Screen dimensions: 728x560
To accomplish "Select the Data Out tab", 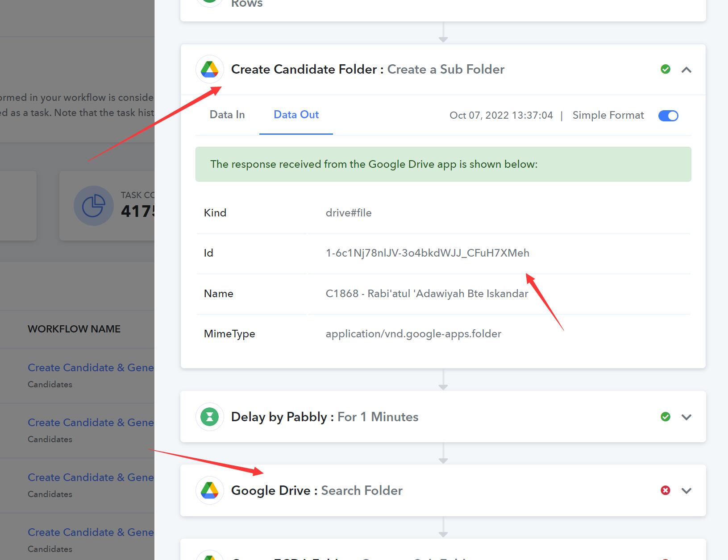I will point(296,115).
